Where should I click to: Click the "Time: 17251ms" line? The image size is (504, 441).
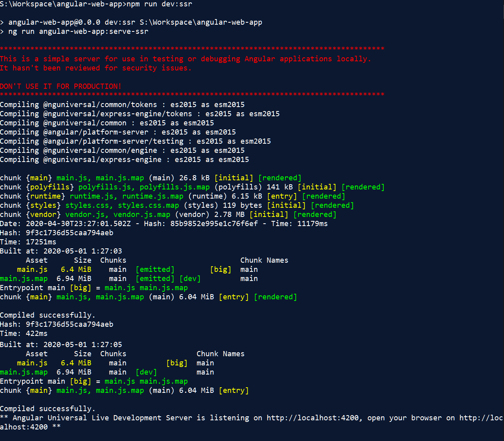[28, 242]
